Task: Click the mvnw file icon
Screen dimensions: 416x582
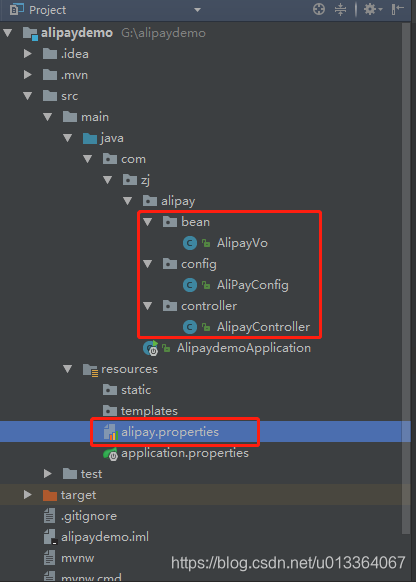Action: pos(49,558)
